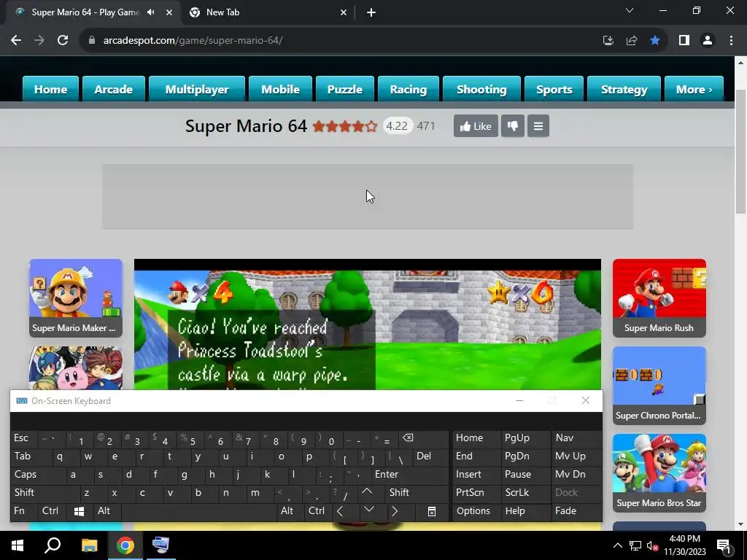The height and width of the screenshot is (560, 747).
Task: Open a new browser tab with plus
Action: (x=371, y=12)
